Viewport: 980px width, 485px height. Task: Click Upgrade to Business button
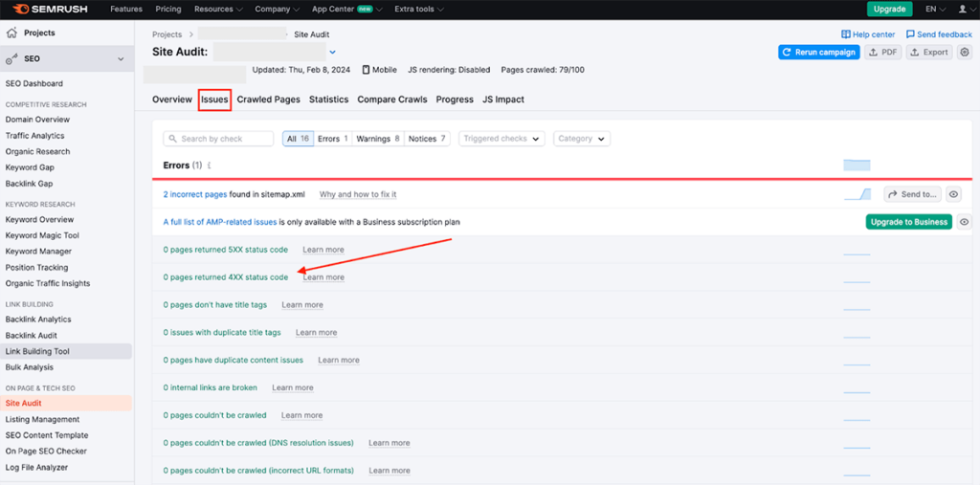[x=909, y=222]
